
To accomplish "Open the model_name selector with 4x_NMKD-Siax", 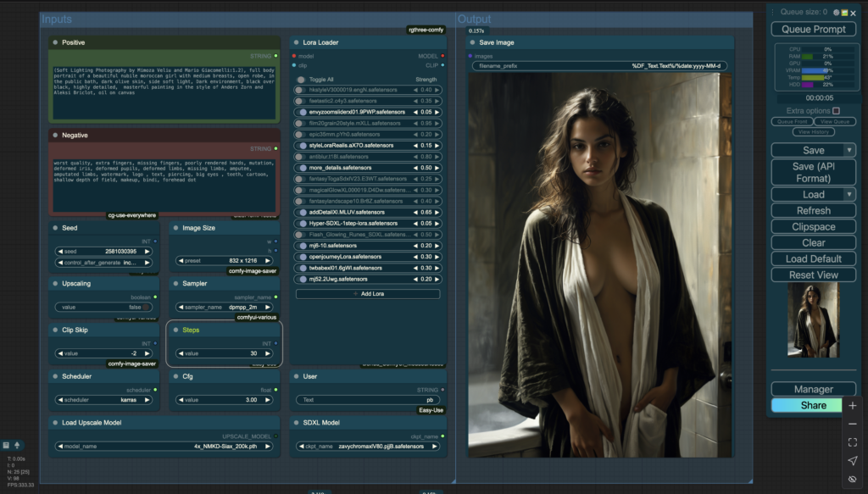I will point(164,446).
